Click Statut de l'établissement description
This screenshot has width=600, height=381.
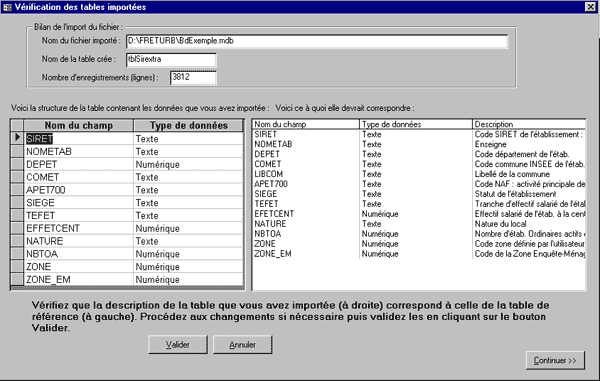click(x=515, y=194)
